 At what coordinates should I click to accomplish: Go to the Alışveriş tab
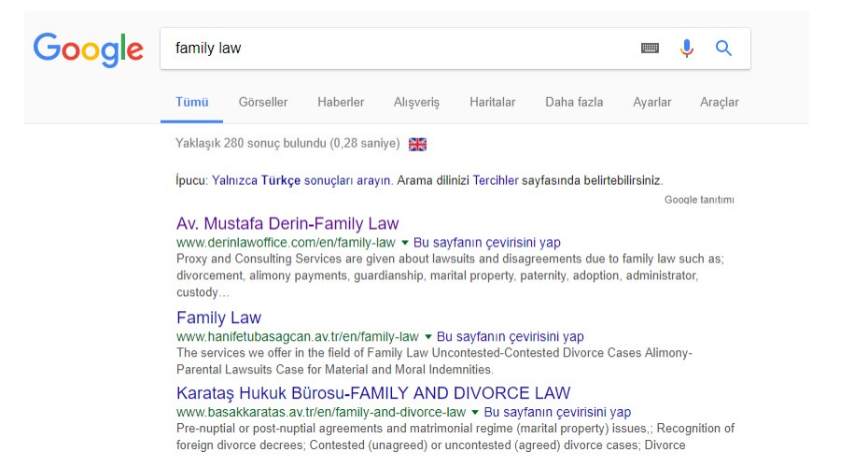tap(416, 103)
